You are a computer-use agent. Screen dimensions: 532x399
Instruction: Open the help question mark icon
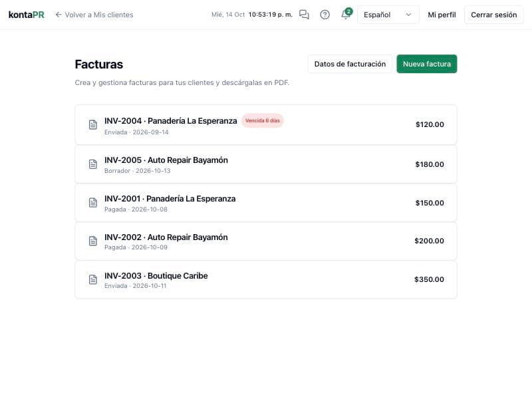325,15
